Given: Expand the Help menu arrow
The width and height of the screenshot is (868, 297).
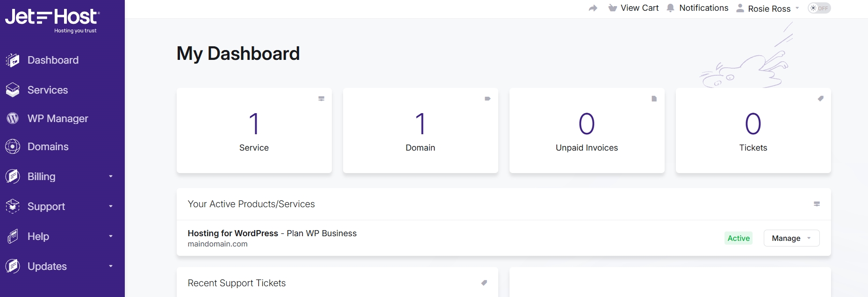Looking at the screenshot, I should (111, 236).
